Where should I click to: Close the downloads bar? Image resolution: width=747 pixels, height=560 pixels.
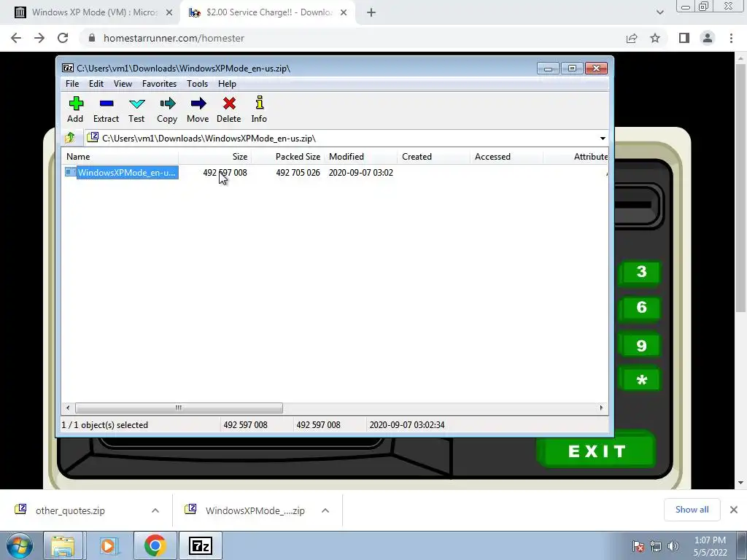pyautogui.click(x=734, y=510)
